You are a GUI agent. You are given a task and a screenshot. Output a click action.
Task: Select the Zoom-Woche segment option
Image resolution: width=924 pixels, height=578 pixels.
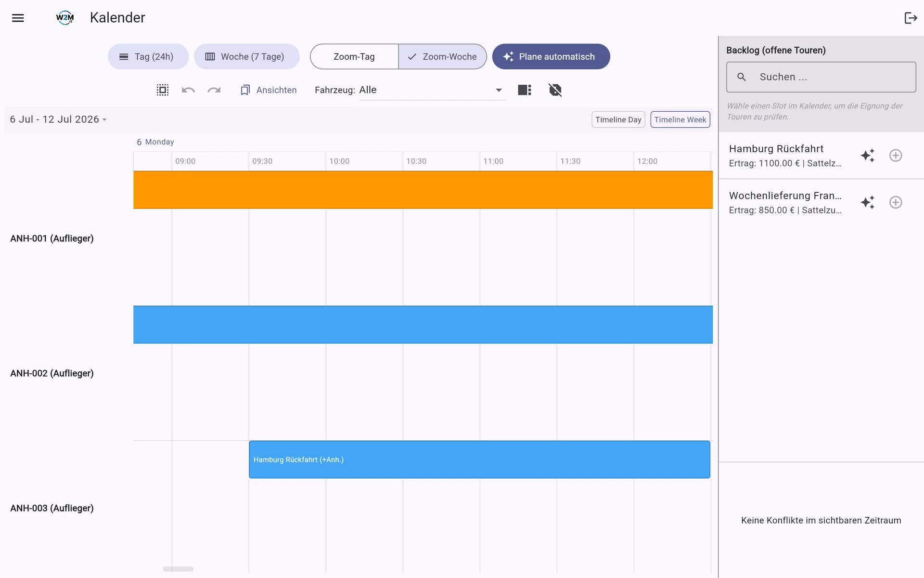coord(442,57)
